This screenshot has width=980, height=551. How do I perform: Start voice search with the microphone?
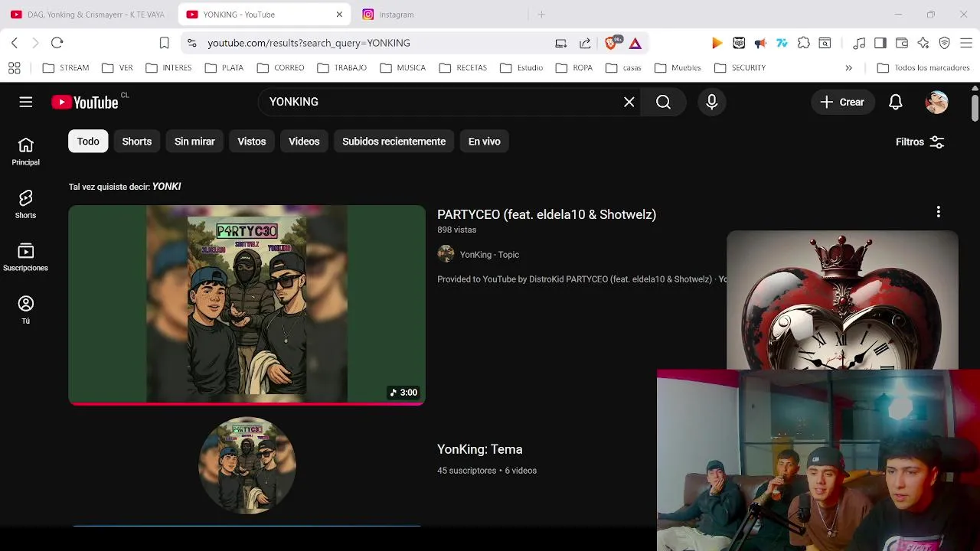coord(712,102)
